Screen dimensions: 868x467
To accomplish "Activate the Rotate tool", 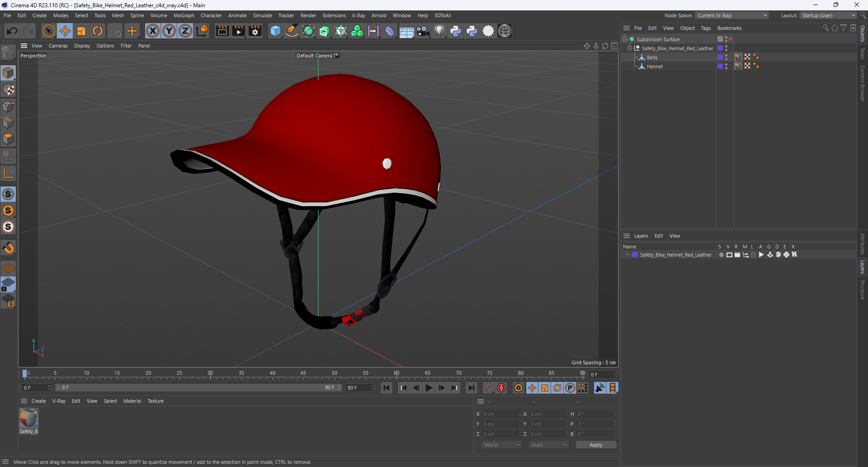I will coord(98,31).
